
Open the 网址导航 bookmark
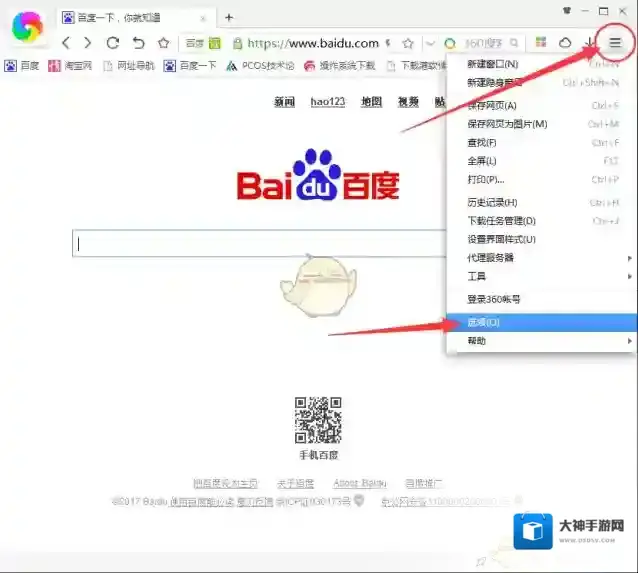(129, 66)
